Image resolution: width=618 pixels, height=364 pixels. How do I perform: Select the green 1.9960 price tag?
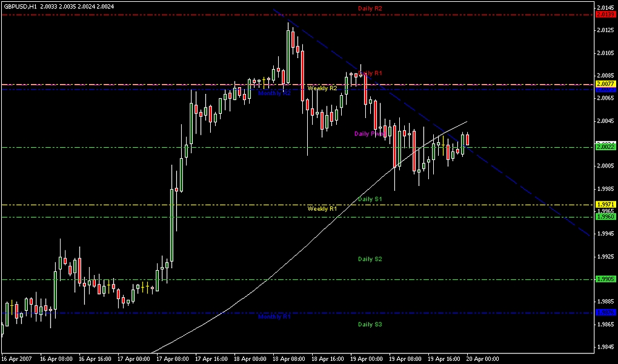tap(604, 217)
